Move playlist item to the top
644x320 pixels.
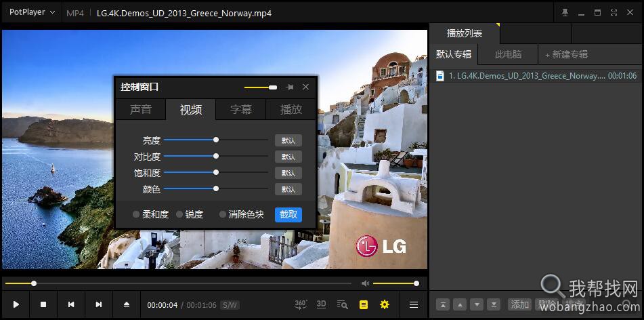[443, 305]
